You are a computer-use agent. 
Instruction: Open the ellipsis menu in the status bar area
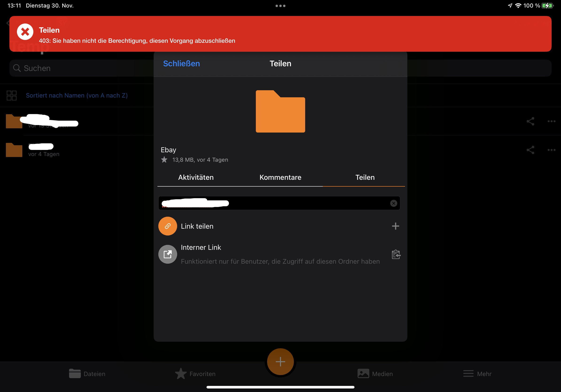click(280, 5)
